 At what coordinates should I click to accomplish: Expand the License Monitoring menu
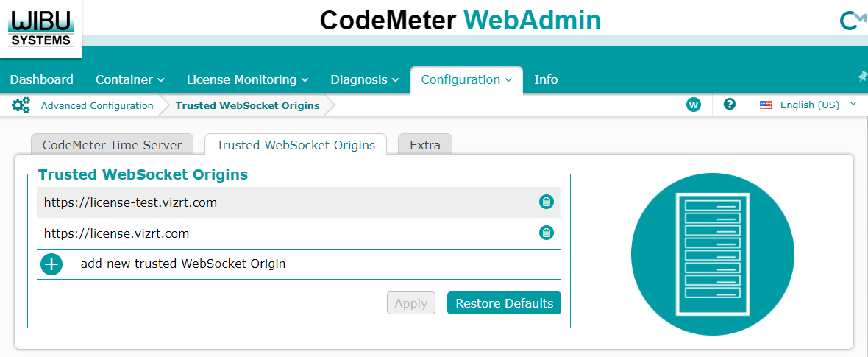(247, 79)
